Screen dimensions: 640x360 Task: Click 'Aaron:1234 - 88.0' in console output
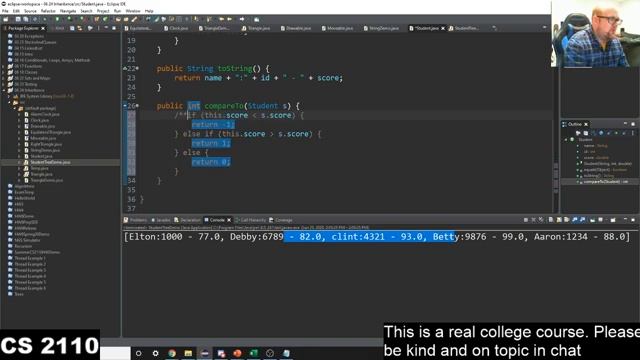579,237
